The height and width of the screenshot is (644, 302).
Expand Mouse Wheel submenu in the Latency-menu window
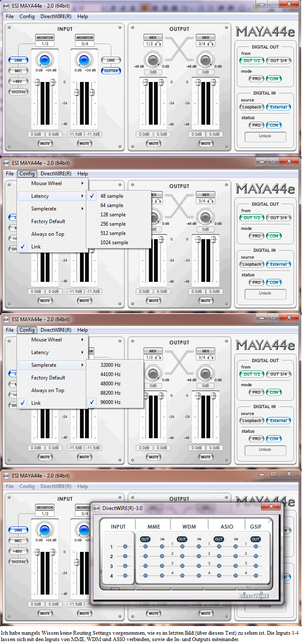point(52,183)
